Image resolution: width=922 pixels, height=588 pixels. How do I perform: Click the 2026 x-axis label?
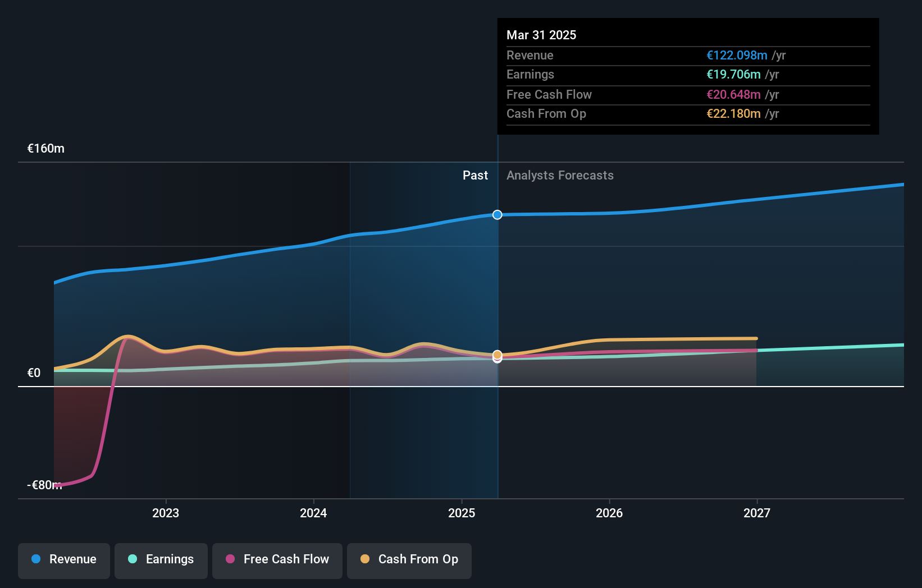pyautogui.click(x=609, y=513)
